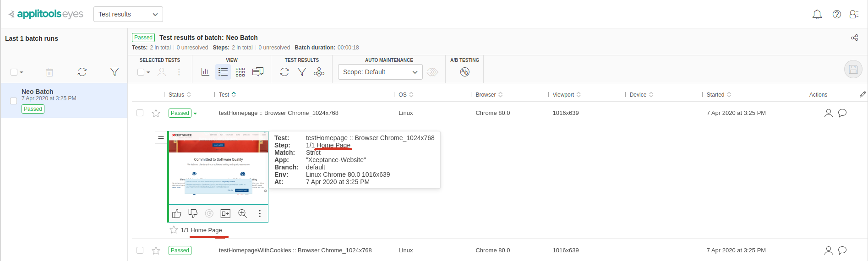The image size is (868, 261).
Task: Select the testHomepage test row checkbox
Action: (x=140, y=113)
